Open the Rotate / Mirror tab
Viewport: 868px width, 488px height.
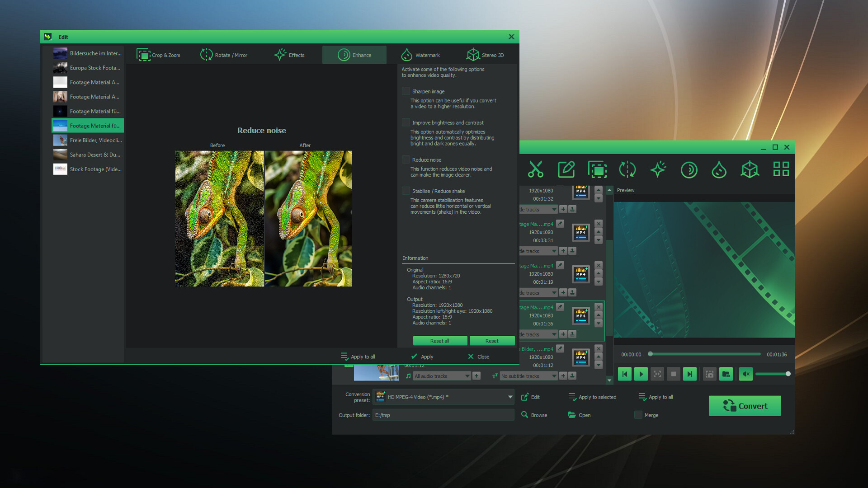(224, 54)
